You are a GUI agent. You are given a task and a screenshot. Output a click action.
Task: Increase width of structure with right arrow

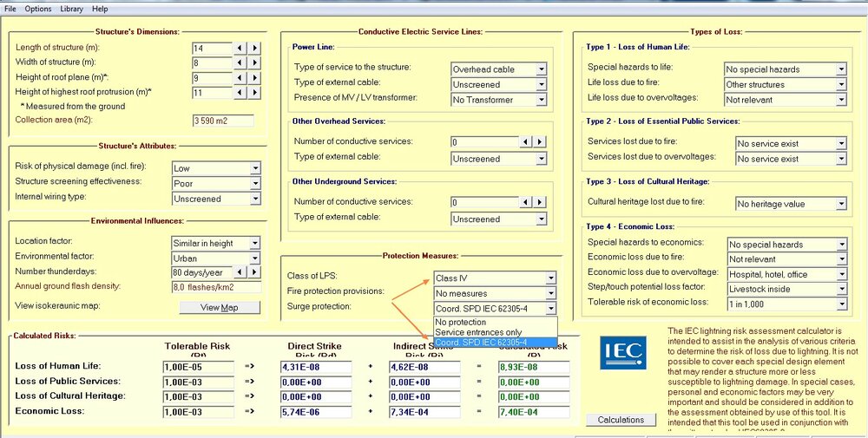pyautogui.click(x=253, y=63)
